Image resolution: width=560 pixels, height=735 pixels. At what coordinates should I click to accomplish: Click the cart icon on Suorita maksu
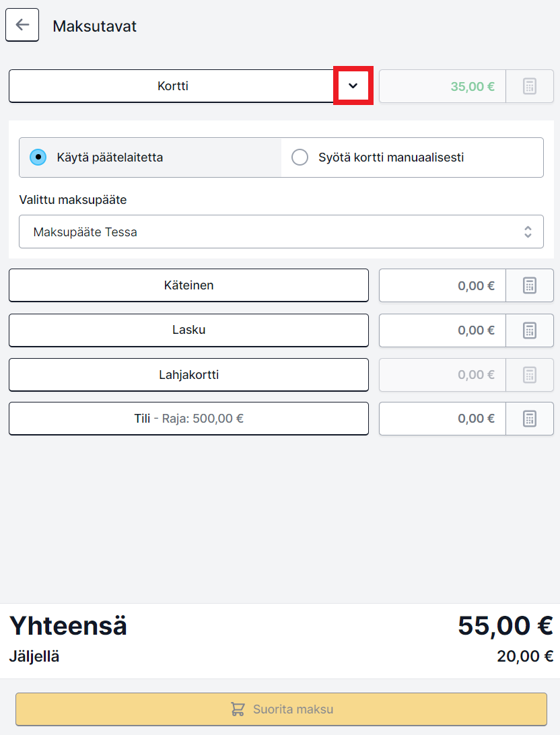point(238,709)
